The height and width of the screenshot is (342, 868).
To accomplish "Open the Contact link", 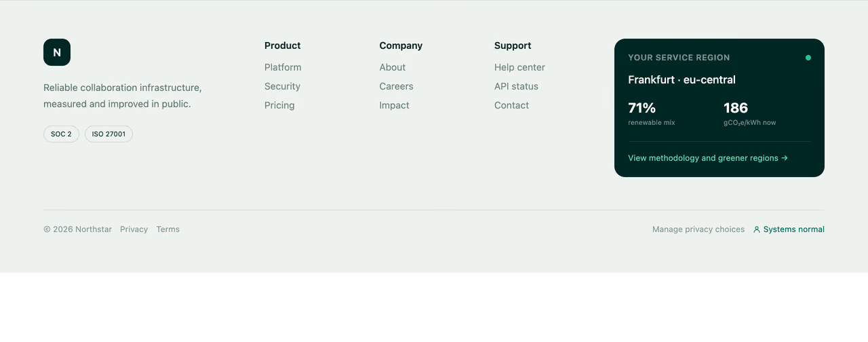I will pos(511,105).
